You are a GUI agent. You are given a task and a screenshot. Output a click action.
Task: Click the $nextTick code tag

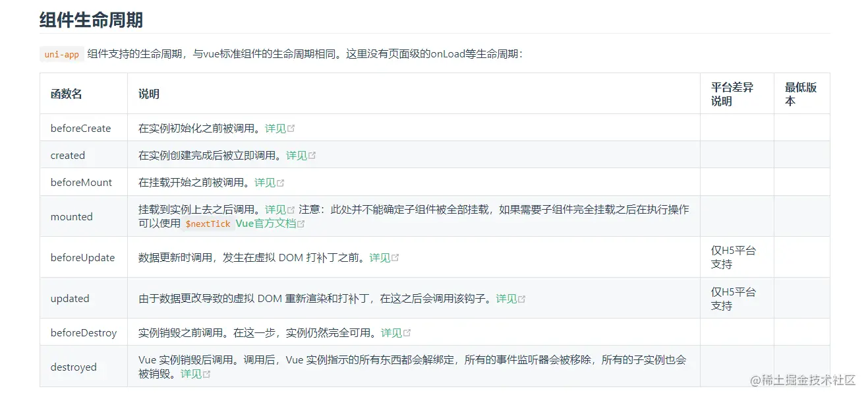pyautogui.click(x=208, y=224)
